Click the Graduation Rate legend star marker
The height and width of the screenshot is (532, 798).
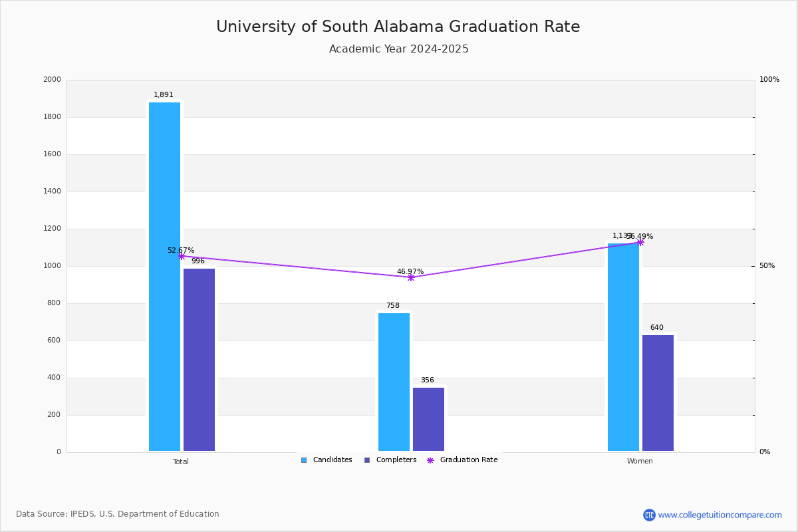point(430,460)
